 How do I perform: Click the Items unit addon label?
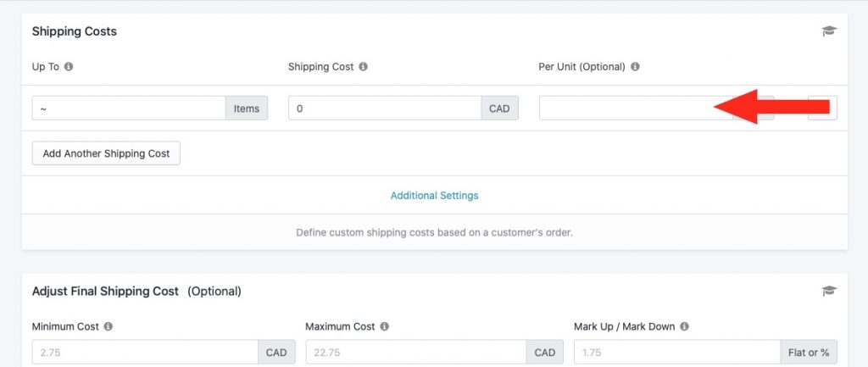click(x=247, y=108)
